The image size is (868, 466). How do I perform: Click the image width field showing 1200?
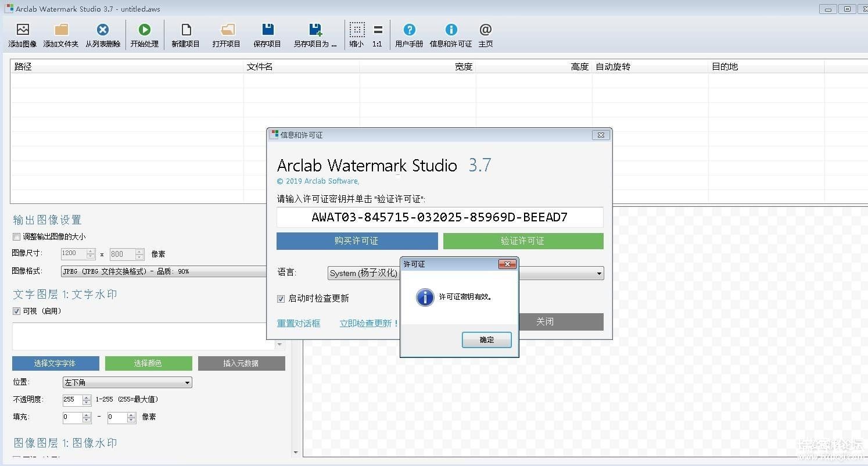[73, 254]
